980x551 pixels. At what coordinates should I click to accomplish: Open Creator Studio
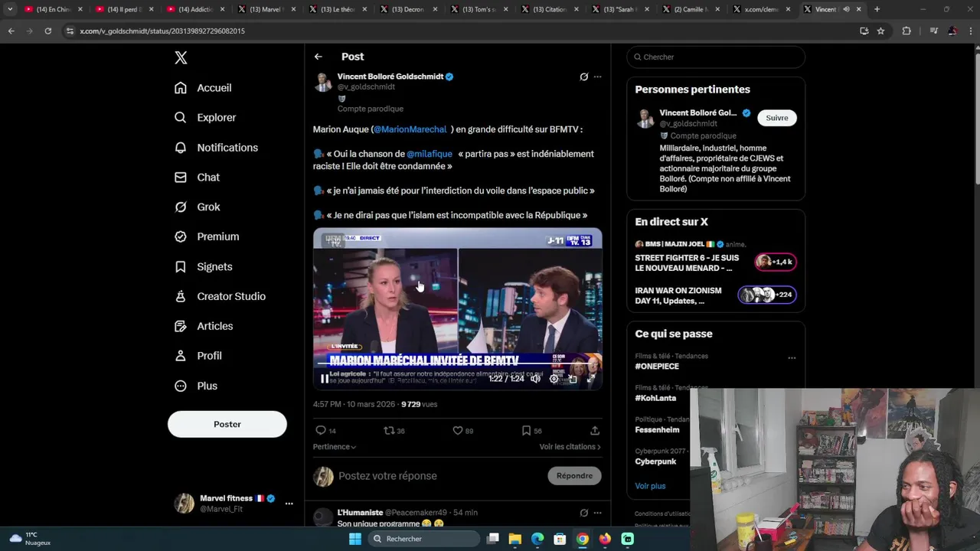tap(220, 297)
